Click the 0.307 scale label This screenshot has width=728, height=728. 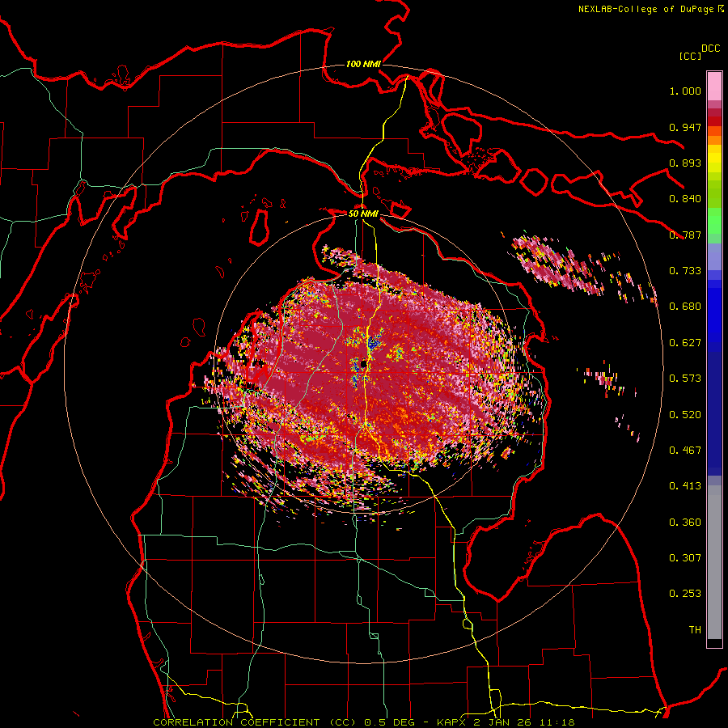tap(685, 558)
